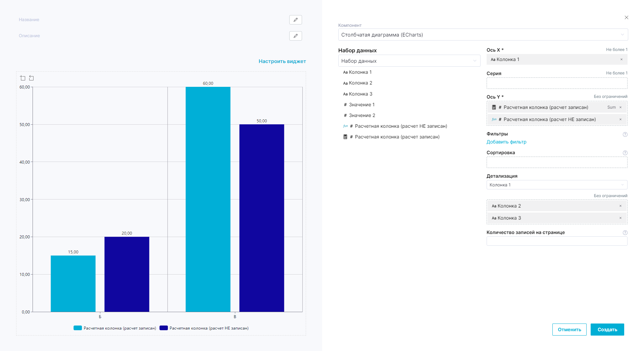Remove Колонка 1 from Ось X
644x351 pixels.
click(x=621, y=60)
